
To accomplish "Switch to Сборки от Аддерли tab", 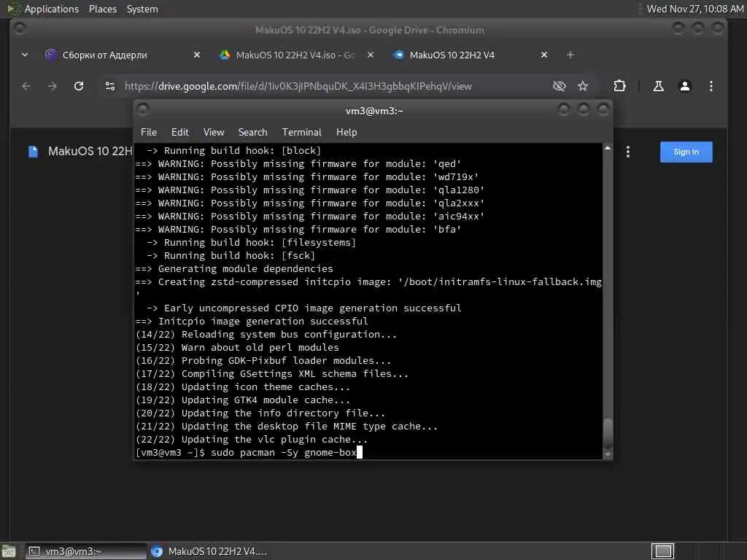I will point(105,55).
